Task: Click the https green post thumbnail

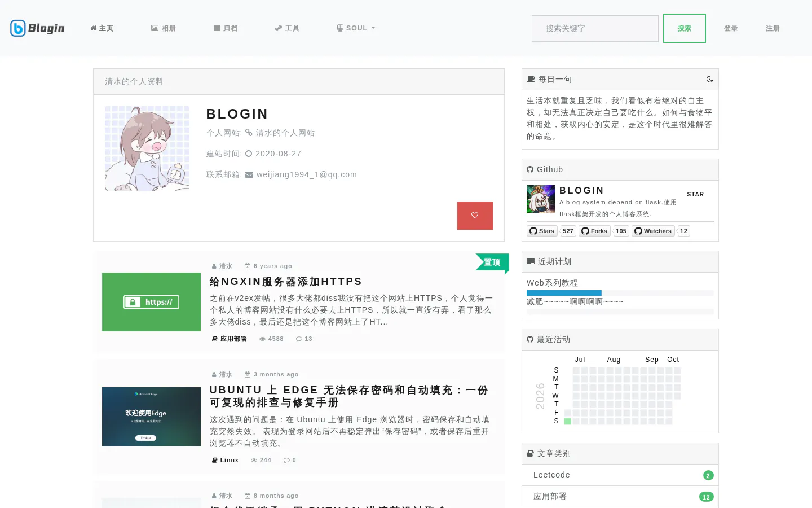Action: [x=151, y=302]
